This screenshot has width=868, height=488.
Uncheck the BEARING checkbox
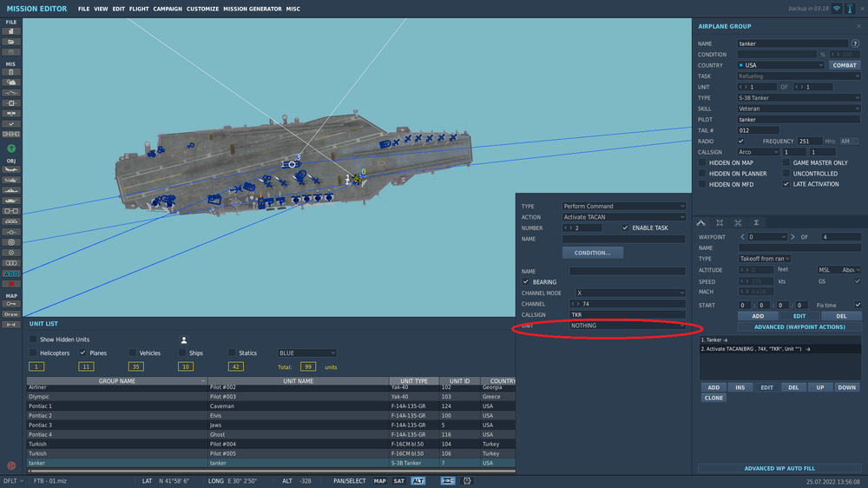coord(525,282)
